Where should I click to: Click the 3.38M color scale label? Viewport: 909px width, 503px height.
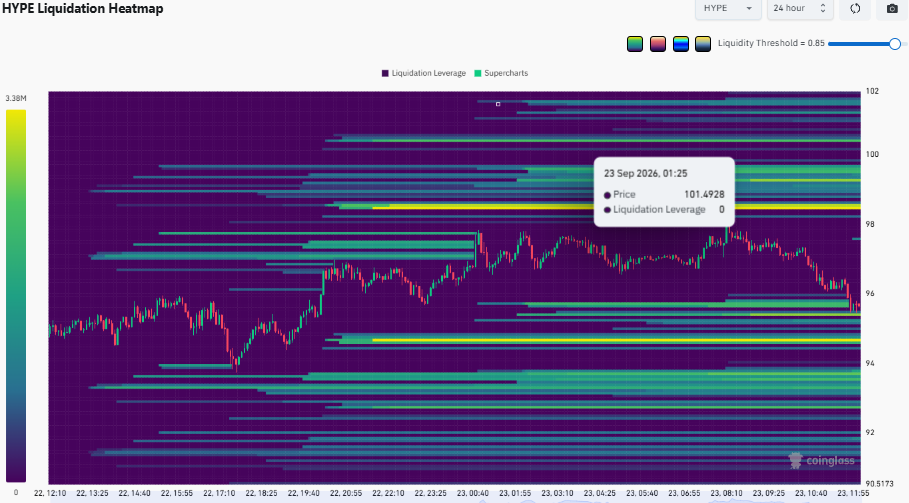16,98
